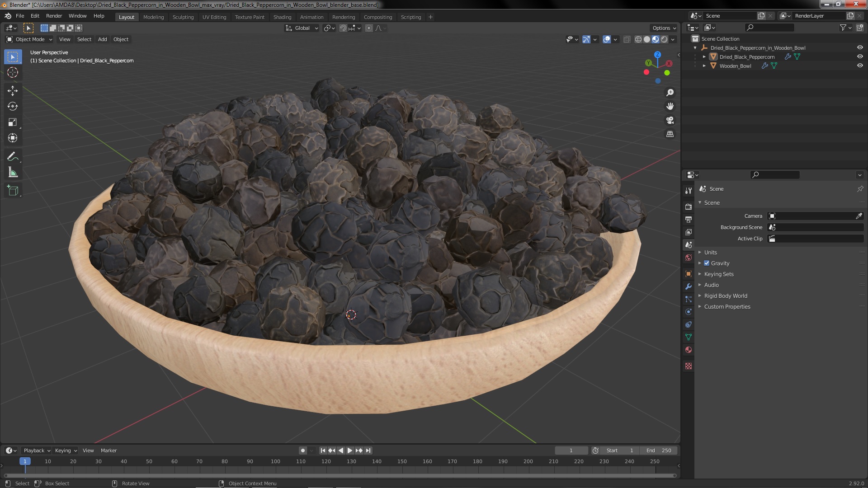The image size is (868, 488).
Task: Switch to the Modeling workspace tab
Action: 153,17
